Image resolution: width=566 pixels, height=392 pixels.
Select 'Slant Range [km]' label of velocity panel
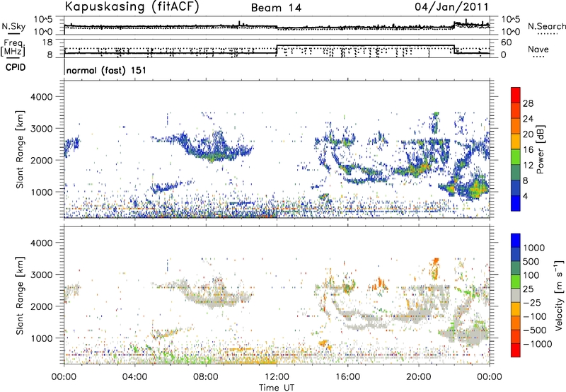pyautogui.click(x=20, y=296)
